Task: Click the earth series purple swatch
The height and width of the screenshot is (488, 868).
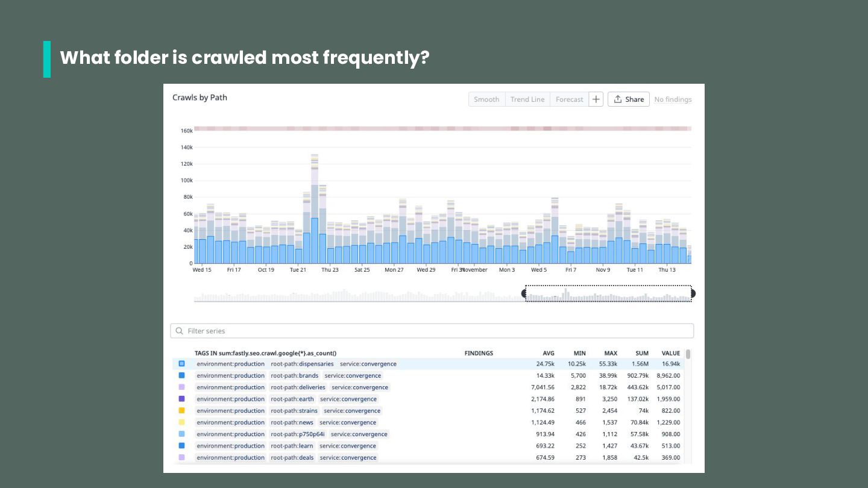Action: coord(182,399)
